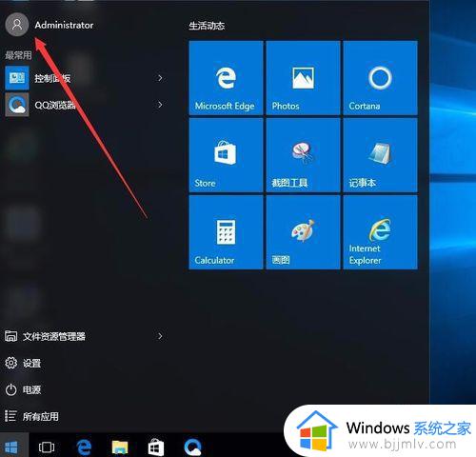
Task: Click the Administrator account name
Action: click(64, 25)
